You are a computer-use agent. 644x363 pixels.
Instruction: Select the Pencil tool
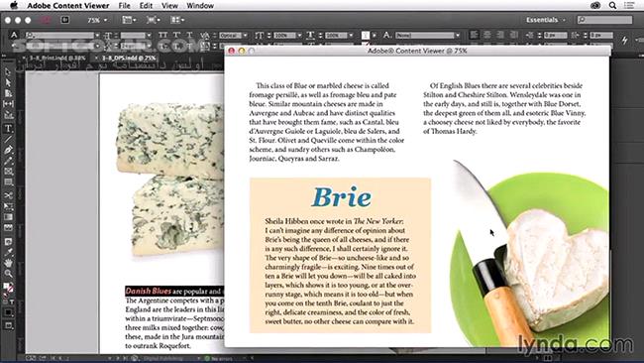[8, 161]
